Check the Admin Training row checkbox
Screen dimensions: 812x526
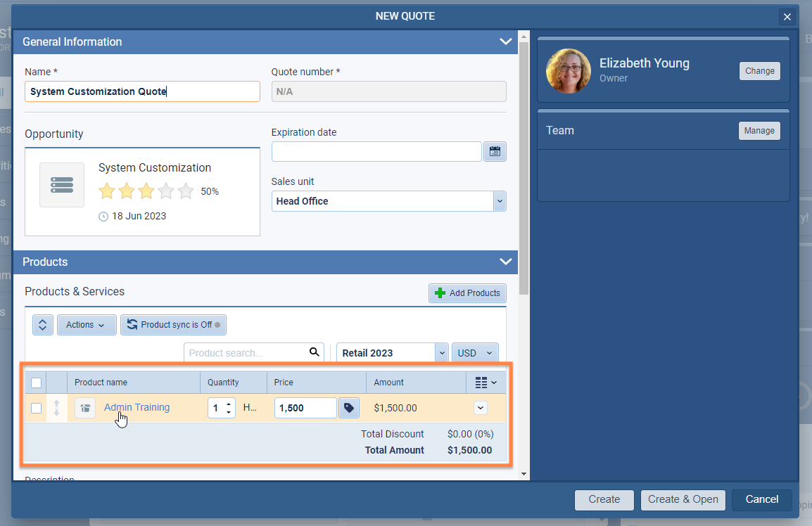click(36, 407)
